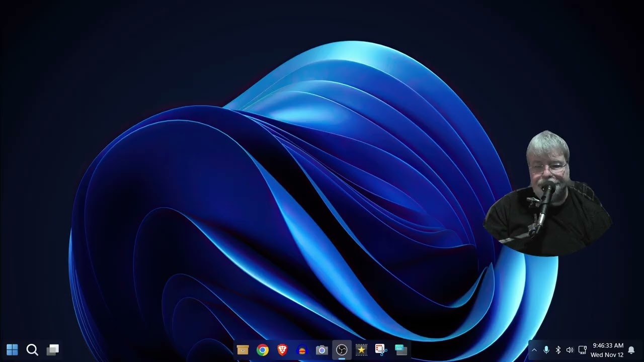
Task: Open the wired network tray icon
Action: click(583, 350)
